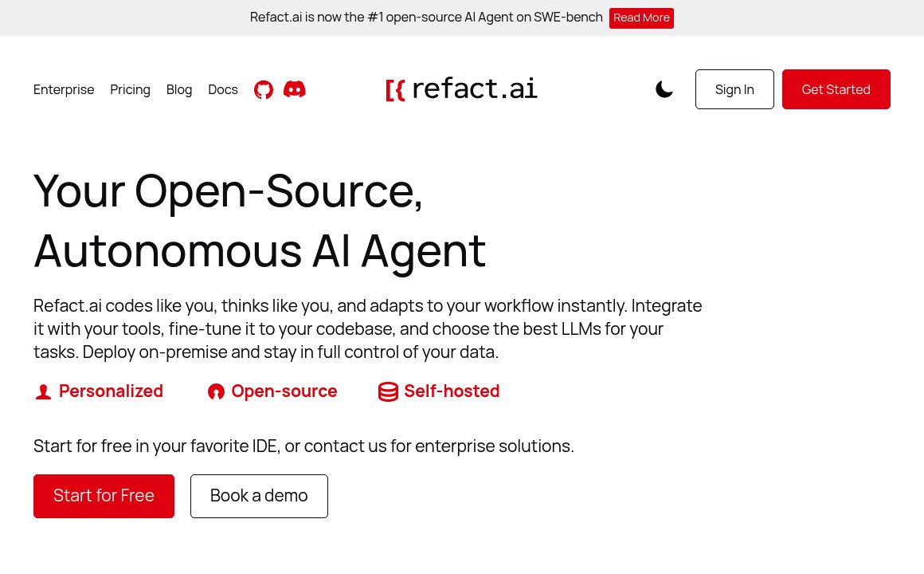The width and height of the screenshot is (924, 574).
Task: Click the Self-hosted database stack icon
Action: (x=388, y=391)
